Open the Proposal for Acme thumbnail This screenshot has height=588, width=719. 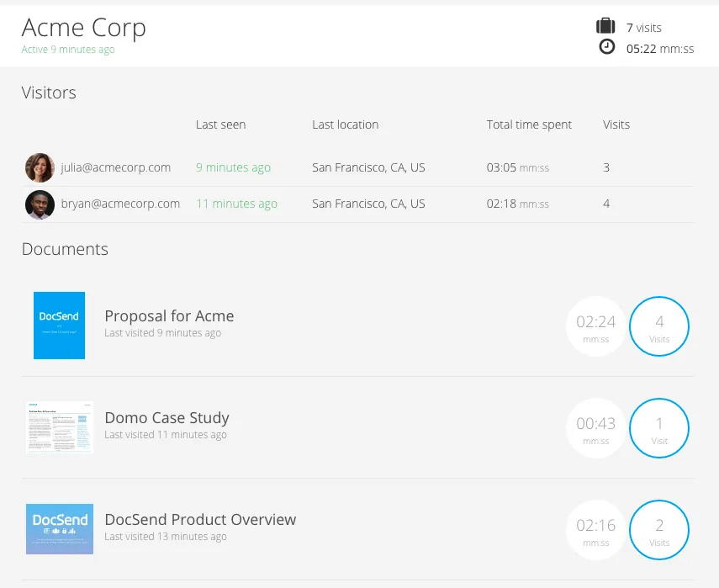pos(59,326)
